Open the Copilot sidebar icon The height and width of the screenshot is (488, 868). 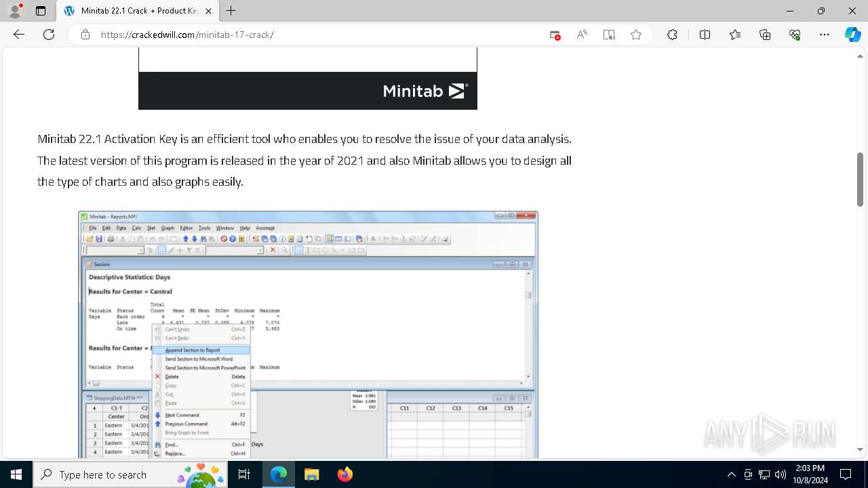[852, 35]
